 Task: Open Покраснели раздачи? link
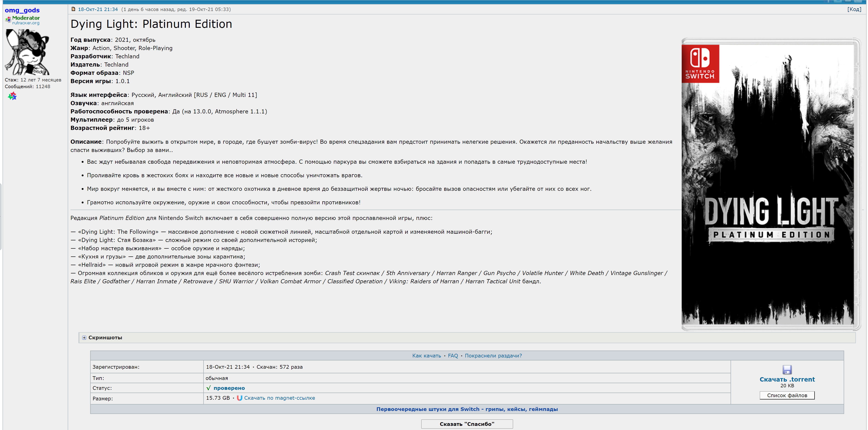tap(493, 355)
